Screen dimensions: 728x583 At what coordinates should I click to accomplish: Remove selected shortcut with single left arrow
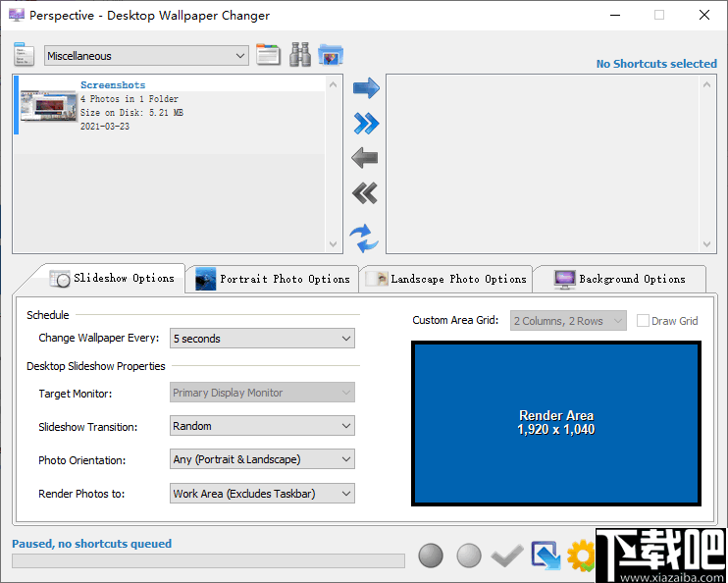point(365,158)
